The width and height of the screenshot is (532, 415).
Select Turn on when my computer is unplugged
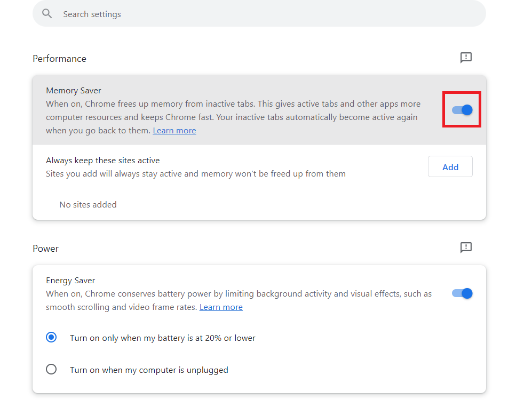[51, 369]
